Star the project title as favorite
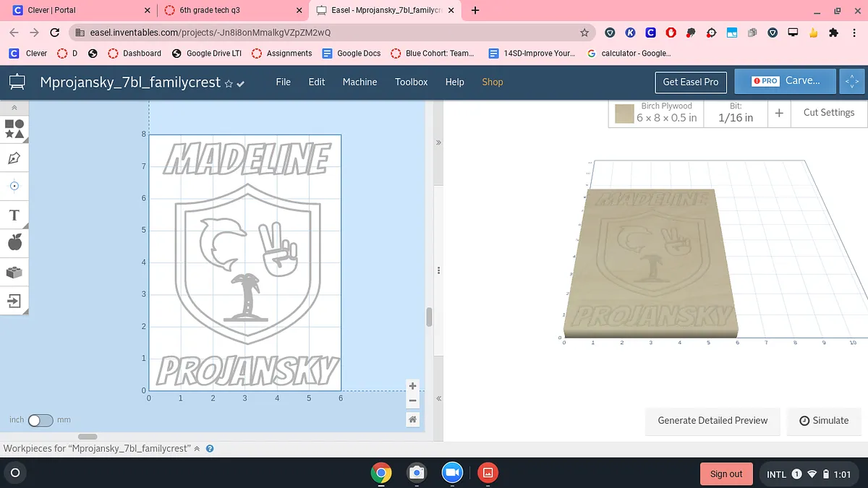Viewport: 868px width, 488px height. point(229,83)
